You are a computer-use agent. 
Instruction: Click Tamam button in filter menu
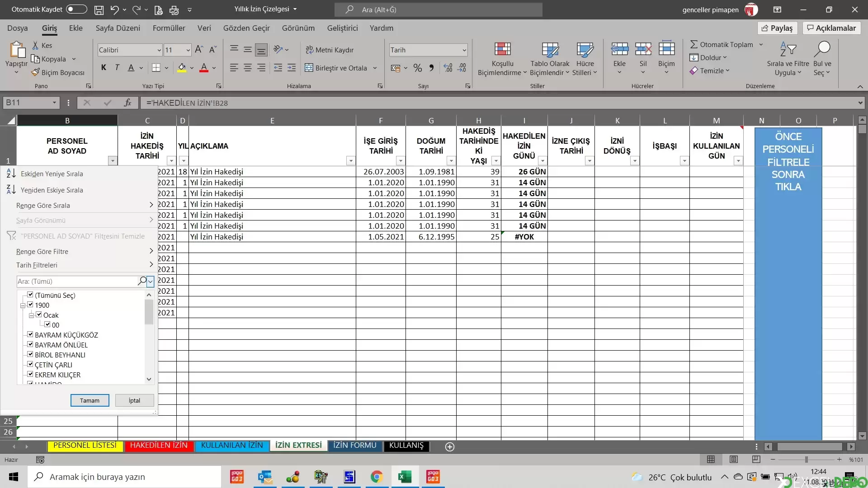click(x=90, y=400)
